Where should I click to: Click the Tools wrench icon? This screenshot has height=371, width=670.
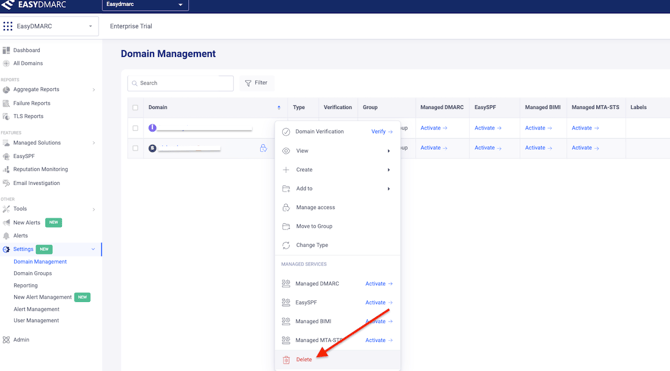pyautogui.click(x=6, y=209)
